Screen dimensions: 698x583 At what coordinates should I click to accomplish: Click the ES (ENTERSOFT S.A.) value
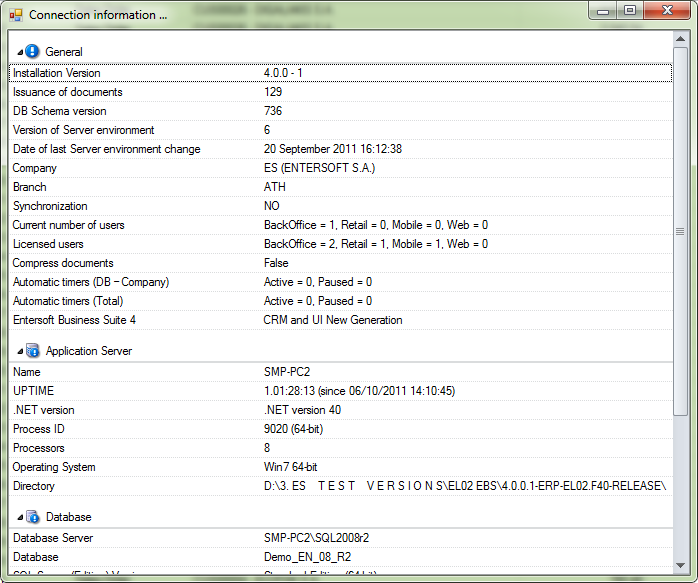click(x=319, y=168)
